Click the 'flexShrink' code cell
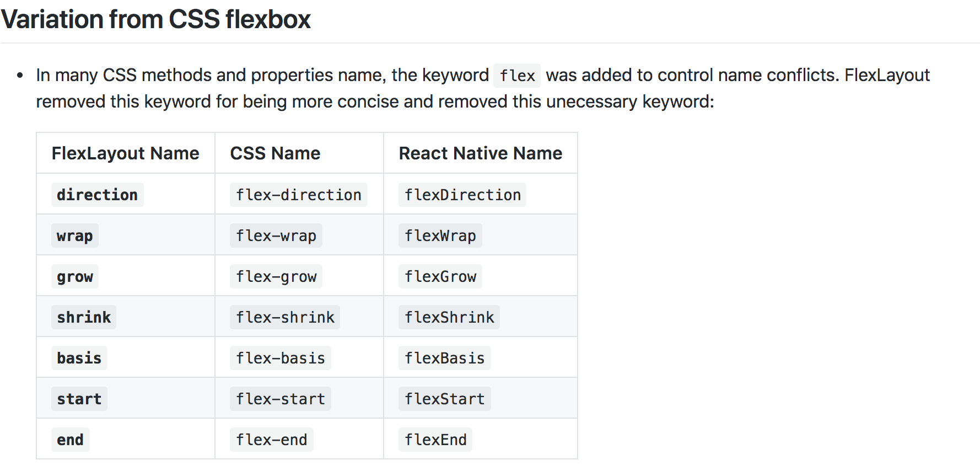 pyautogui.click(x=449, y=317)
